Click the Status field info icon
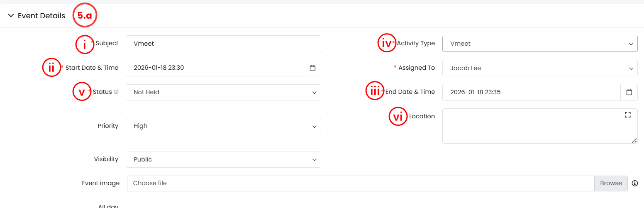 116,92
